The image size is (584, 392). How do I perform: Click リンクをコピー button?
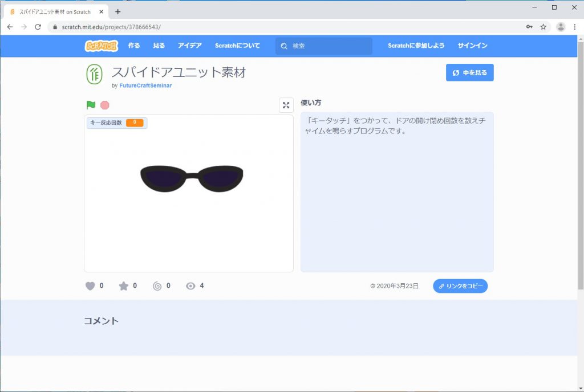click(460, 286)
